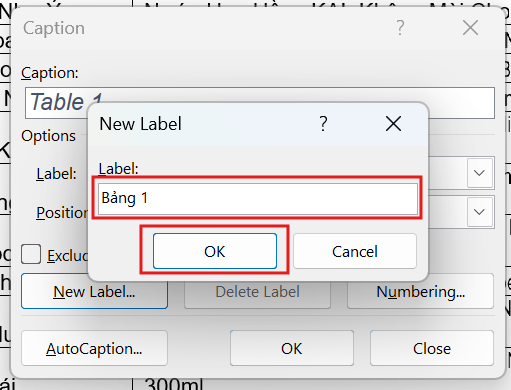Expand the Position dropdown arrow
This screenshot has height=390, width=511.
click(479, 212)
